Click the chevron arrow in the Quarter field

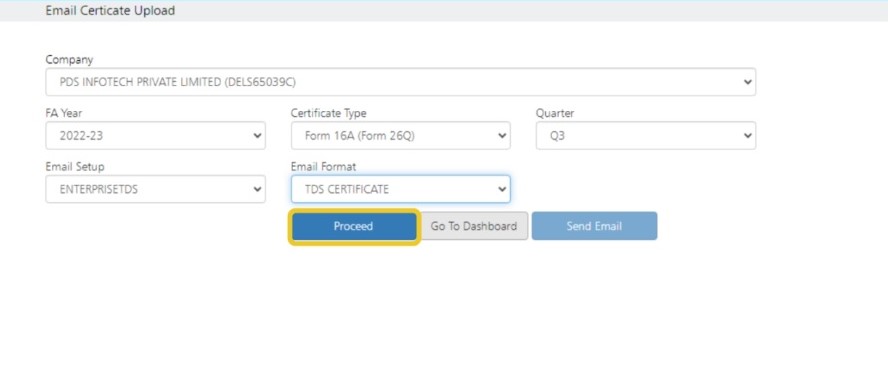click(x=748, y=136)
